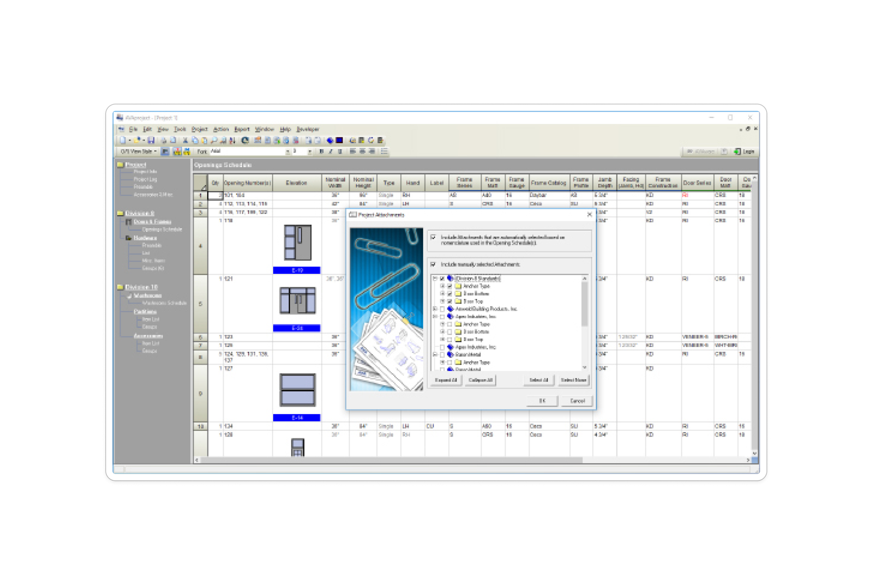Uncheck the Division 8 Standards checkbox
The image size is (873, 588).
click(442, 279)
